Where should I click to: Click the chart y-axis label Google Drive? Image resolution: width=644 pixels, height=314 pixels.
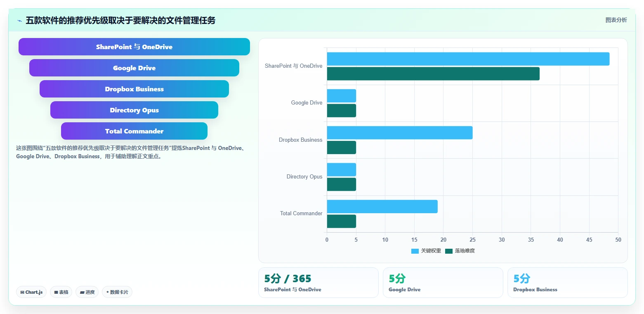pyautogui.click(x=307, y=103)
